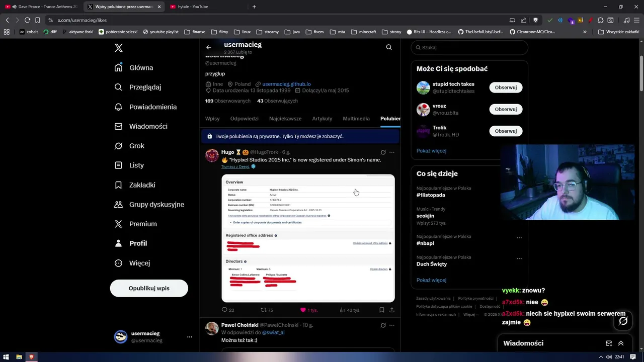
Task: Follow Trolik
Action: (x=506, y=131)
